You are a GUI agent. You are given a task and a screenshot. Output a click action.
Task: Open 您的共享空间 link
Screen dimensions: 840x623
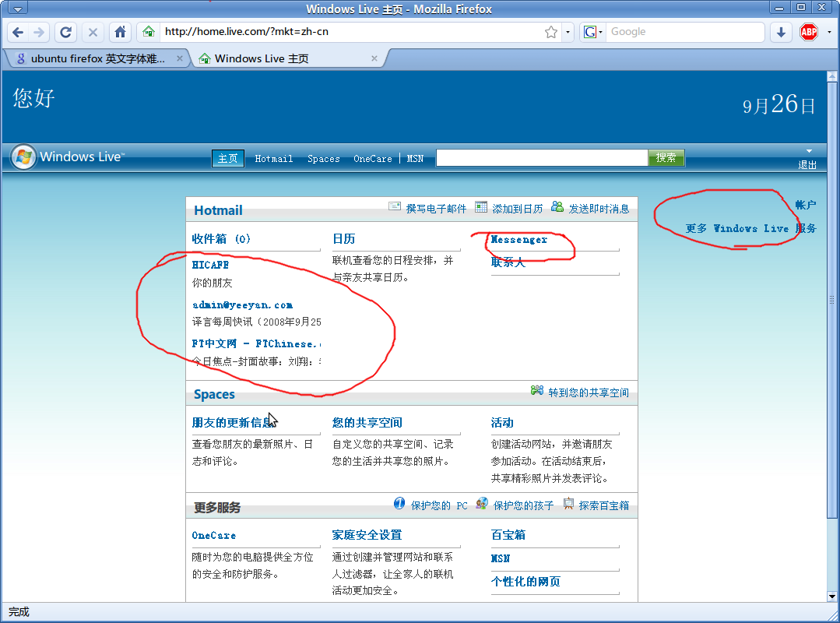coord(367,423)
